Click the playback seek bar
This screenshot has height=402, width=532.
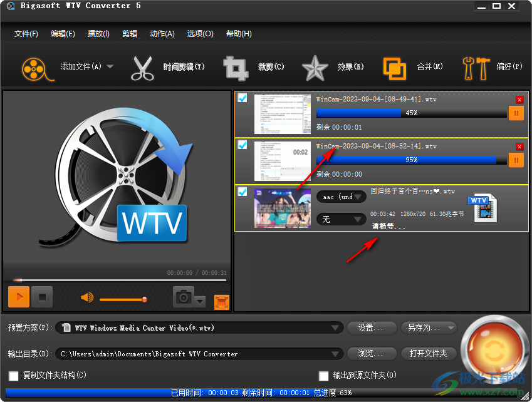click(x=120, y=281)
